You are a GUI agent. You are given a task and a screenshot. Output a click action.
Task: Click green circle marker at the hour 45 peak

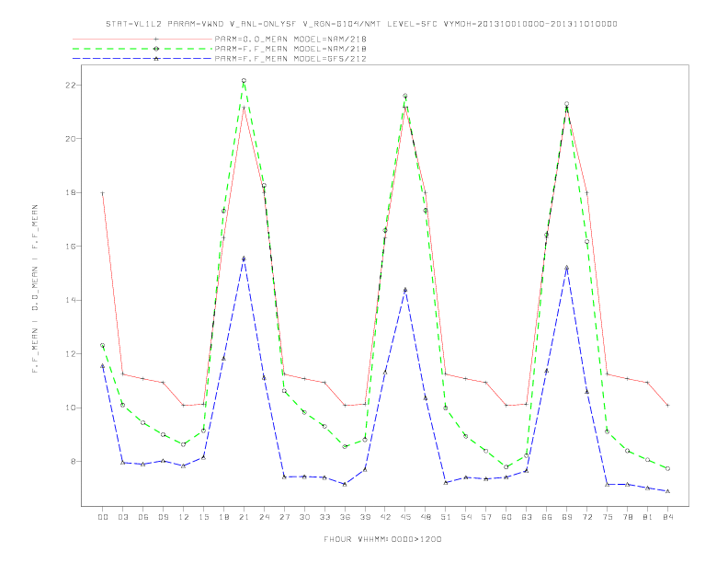(405, 97)
